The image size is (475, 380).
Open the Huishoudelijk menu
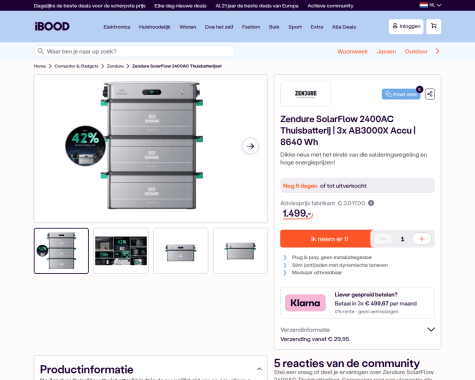(155, 27)
